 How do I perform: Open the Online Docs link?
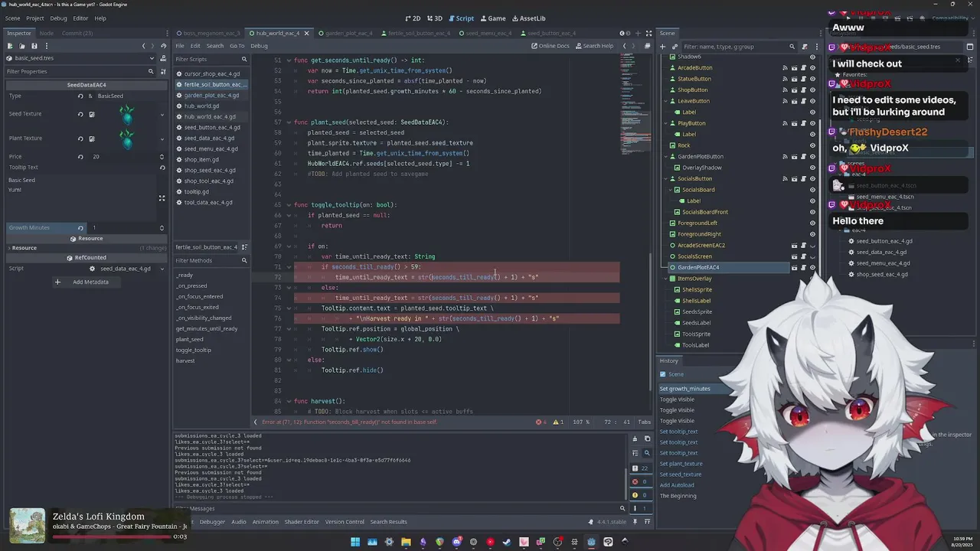tap(550, 46)
